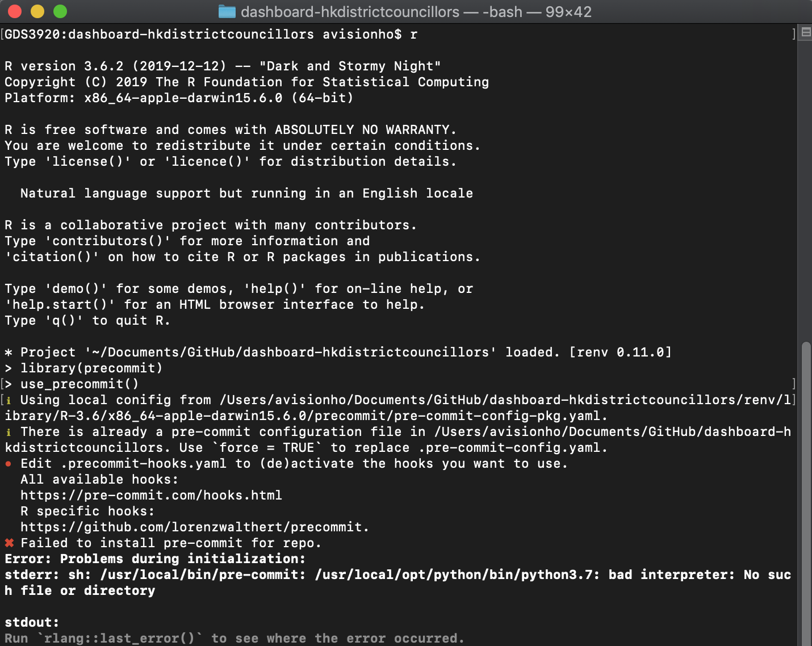The width and height of the screenshot is (812, 646).
Task: Click the red failure cross beside 'Failed to install'
Action: (9, 543)
